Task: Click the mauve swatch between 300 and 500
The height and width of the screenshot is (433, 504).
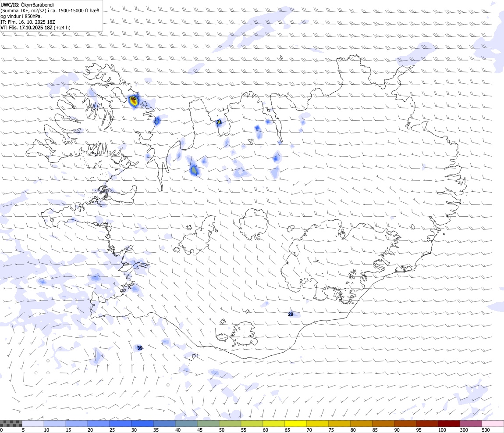Action: pos(471,423)
